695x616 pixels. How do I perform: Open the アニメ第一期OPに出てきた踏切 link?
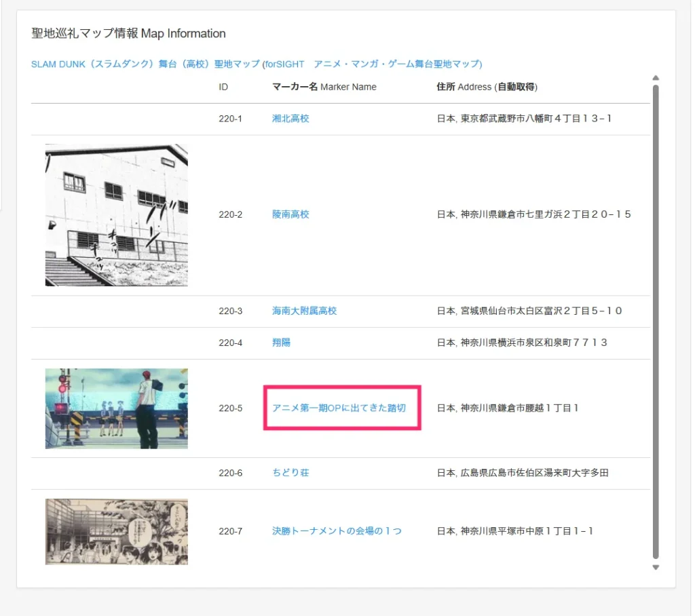[339, 408]
